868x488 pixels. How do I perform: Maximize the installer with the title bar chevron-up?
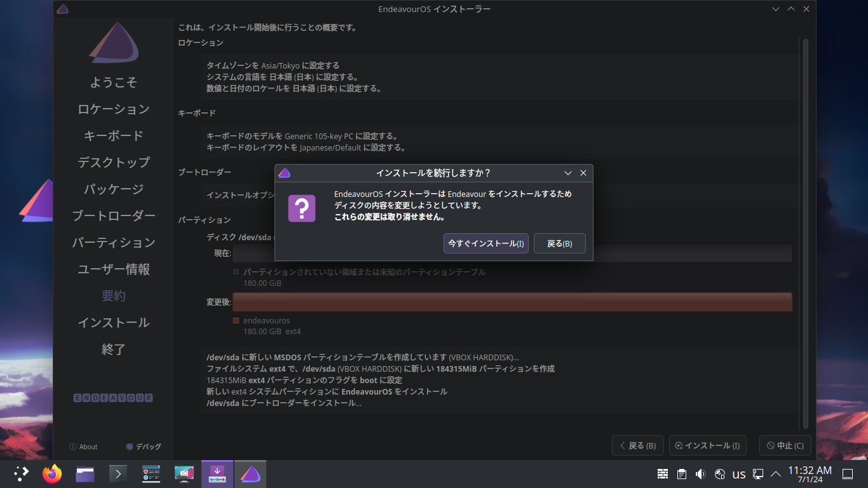(x=791, y=9)
